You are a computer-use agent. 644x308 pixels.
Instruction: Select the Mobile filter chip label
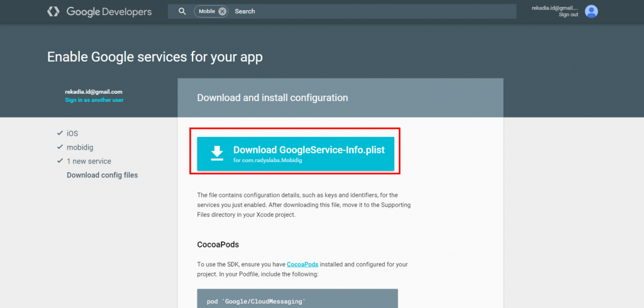[207, 11]
